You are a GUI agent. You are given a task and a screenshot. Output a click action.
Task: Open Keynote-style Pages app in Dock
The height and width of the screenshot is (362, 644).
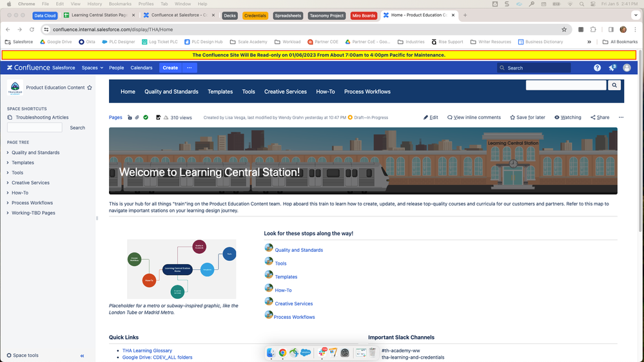[x=333, y=352]
